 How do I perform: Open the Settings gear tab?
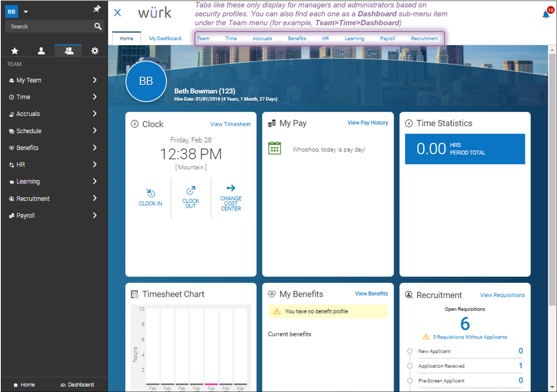(95, 51)
